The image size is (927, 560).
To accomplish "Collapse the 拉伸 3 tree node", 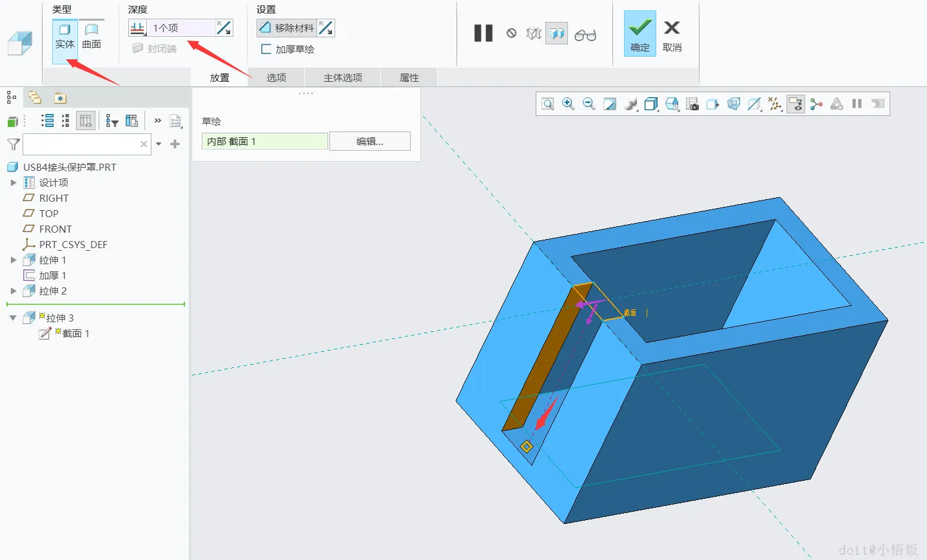I will [13, 318].
